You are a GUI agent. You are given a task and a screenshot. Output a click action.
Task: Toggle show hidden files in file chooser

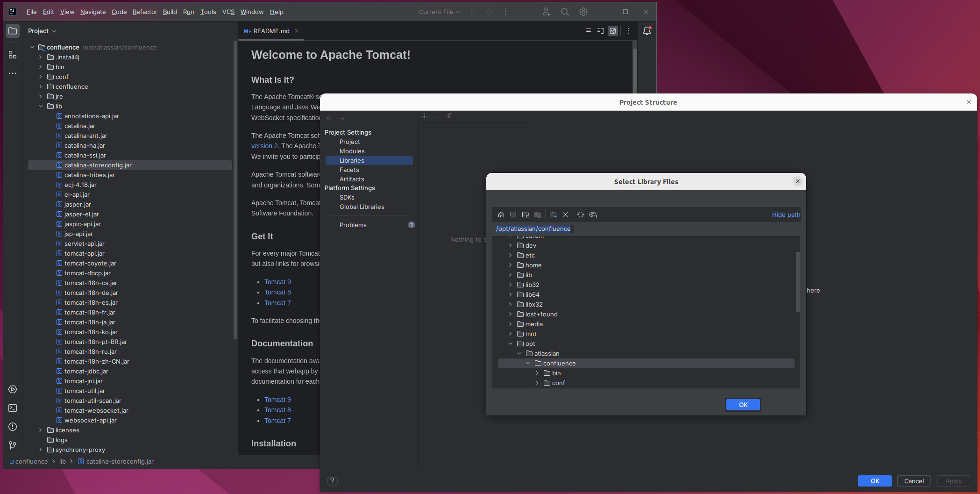click(x=593, y=215)
